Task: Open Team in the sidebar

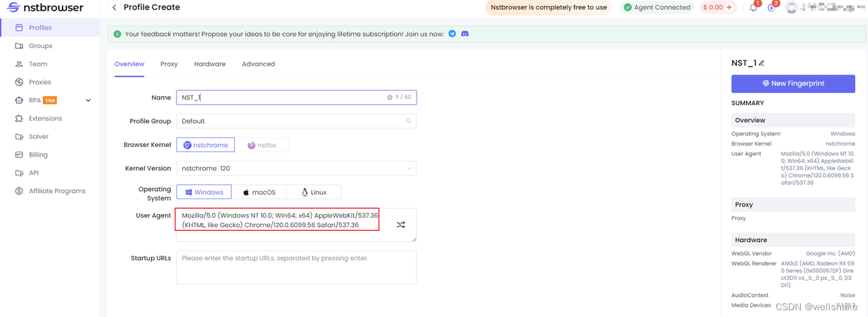Action: pyautogui.click(x=49, y=64)
